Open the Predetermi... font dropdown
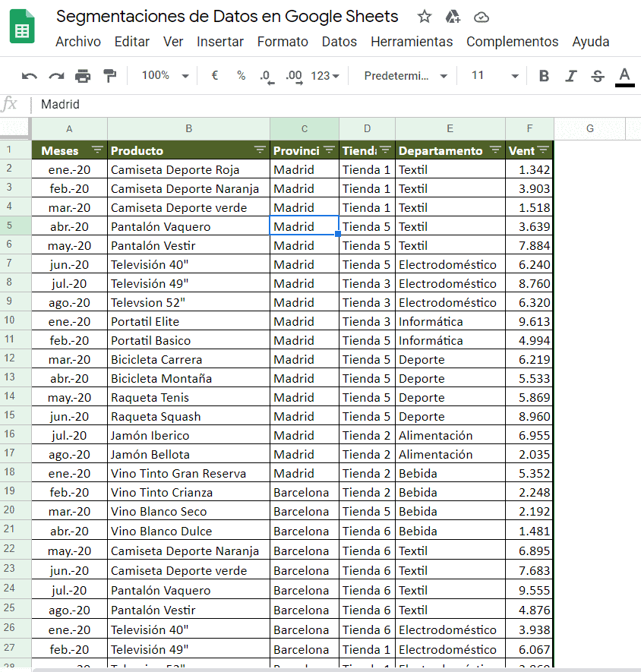Image resolution: width=641 pixels, height=672 pixels. [406, 76]
